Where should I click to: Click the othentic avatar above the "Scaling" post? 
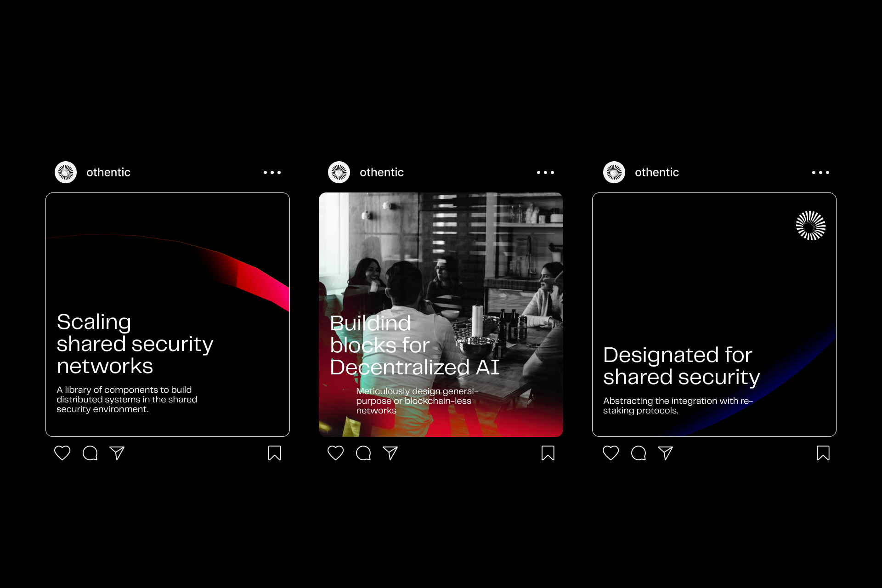pos(66,172)
